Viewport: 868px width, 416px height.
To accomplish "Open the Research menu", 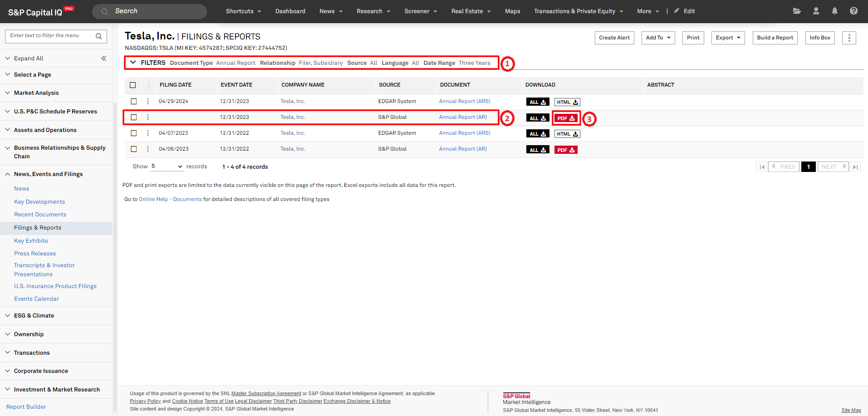I will (373, 11).
